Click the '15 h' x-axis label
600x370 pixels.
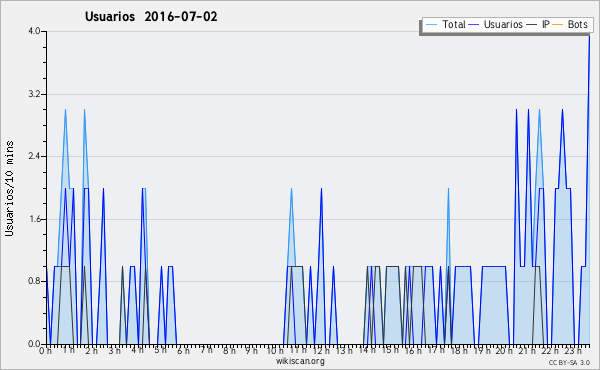(390, 351)
